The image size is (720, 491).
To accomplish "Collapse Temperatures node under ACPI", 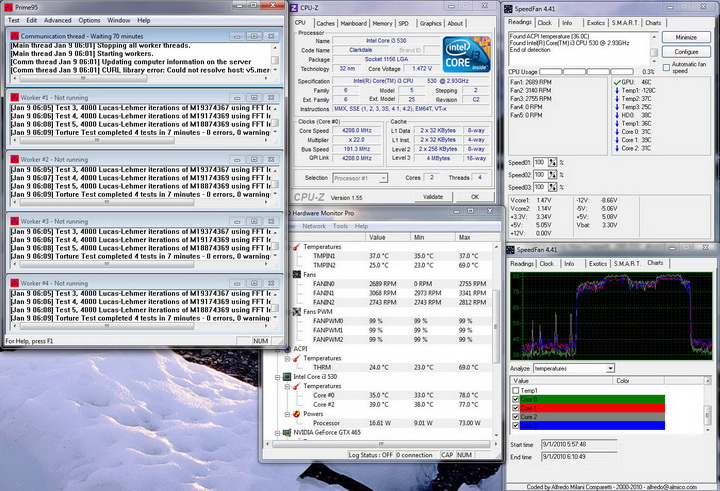I will (287, 358).
